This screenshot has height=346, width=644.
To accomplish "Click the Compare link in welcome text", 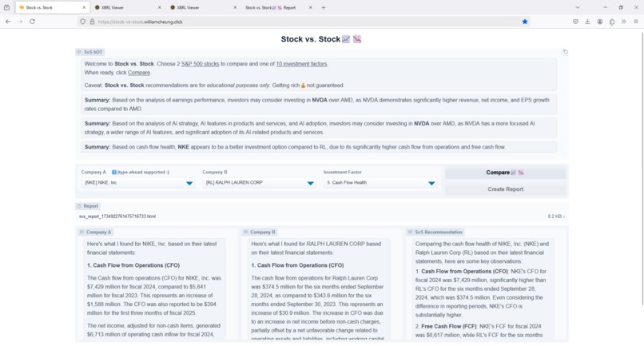I will (139, 73).
